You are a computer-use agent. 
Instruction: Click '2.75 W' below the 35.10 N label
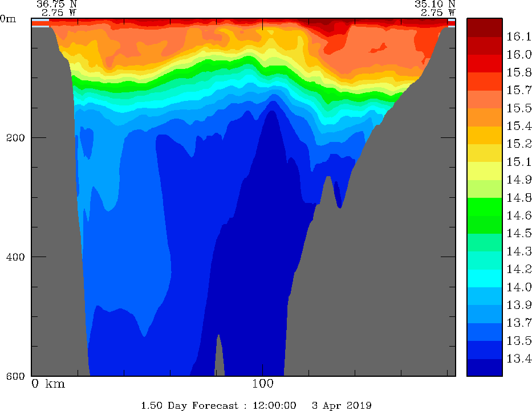438,13
